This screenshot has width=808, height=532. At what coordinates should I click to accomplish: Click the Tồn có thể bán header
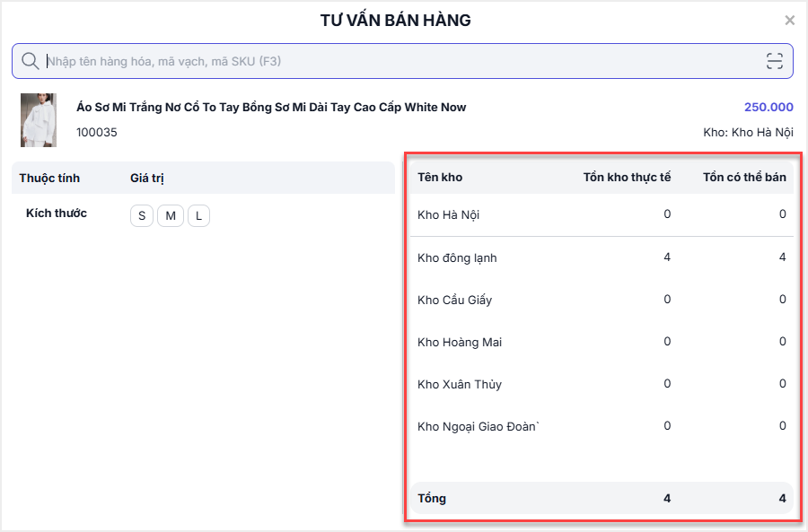pyautogui.click(x=744, y=177)
